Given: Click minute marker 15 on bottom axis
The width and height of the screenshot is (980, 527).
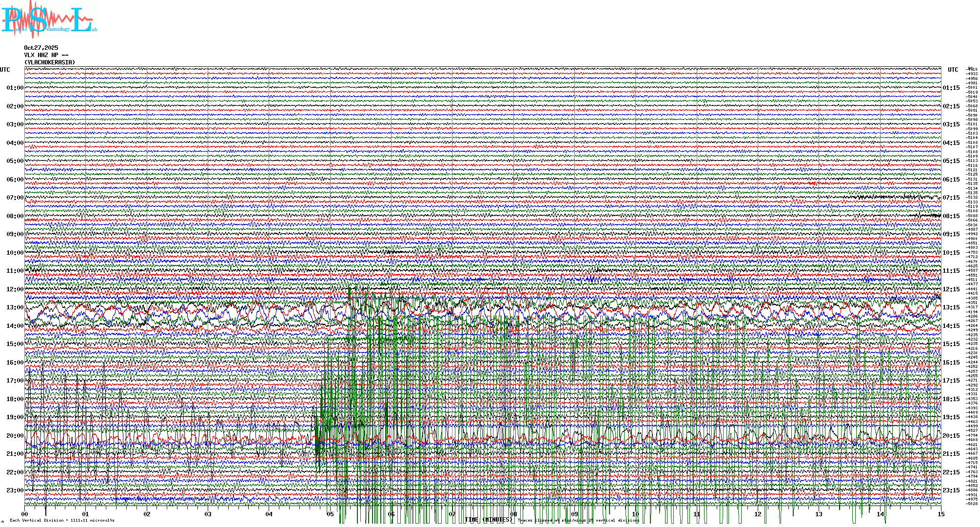Looking at the screenshot, I should [x=941, y=514].
